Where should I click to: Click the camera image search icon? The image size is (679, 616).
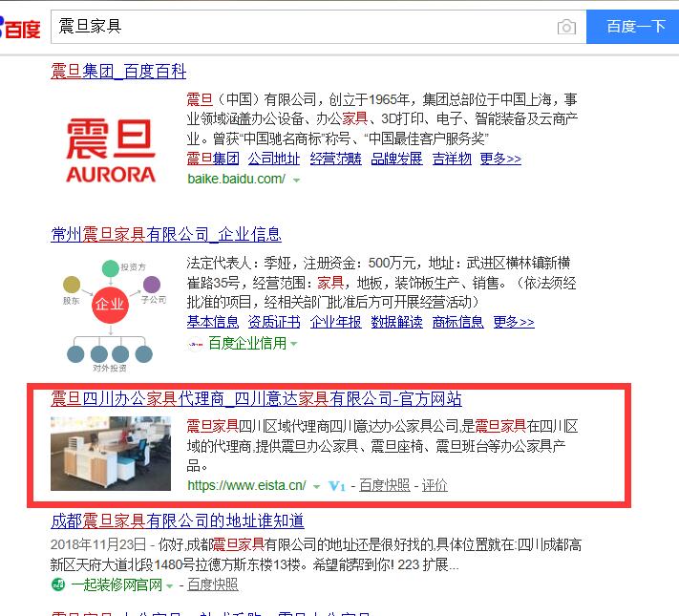point(566,27)
